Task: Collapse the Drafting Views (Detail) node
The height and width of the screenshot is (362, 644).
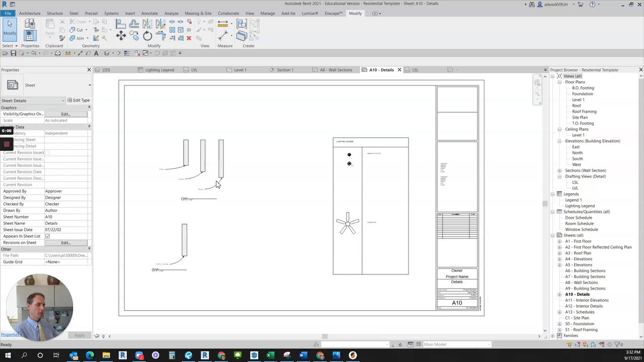Action: point(559,176)
